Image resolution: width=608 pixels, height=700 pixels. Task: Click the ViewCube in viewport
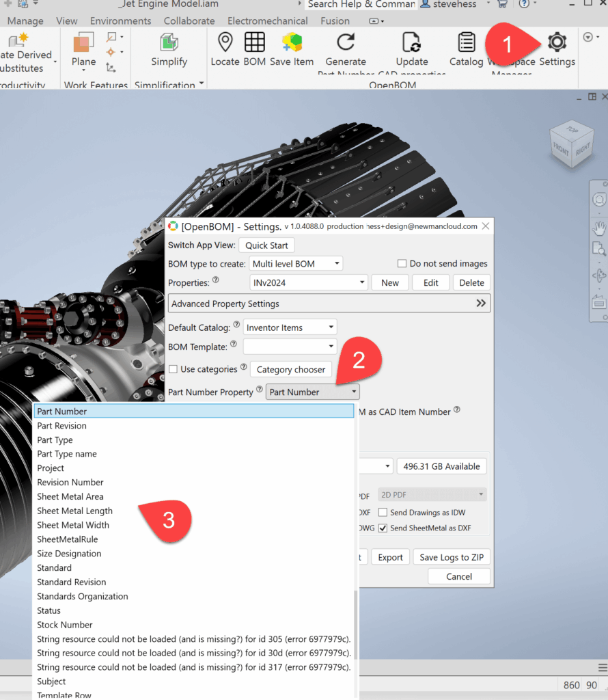coord(571,144)
